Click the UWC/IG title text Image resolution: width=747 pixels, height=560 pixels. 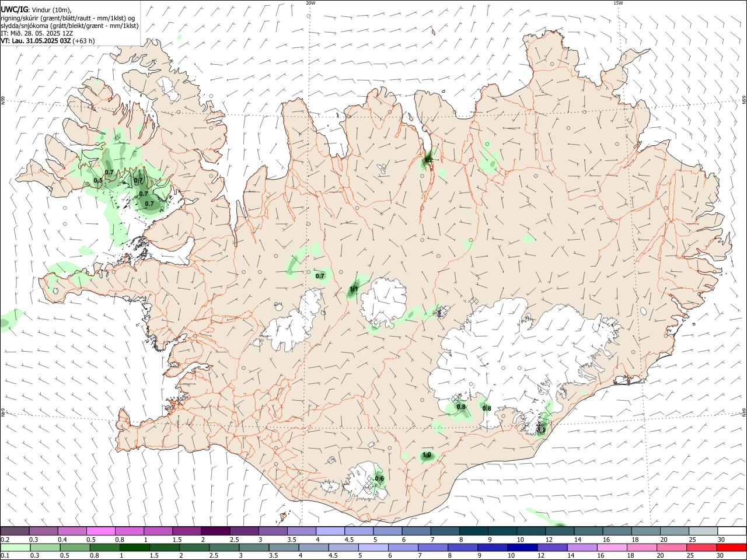pos(14,9)
